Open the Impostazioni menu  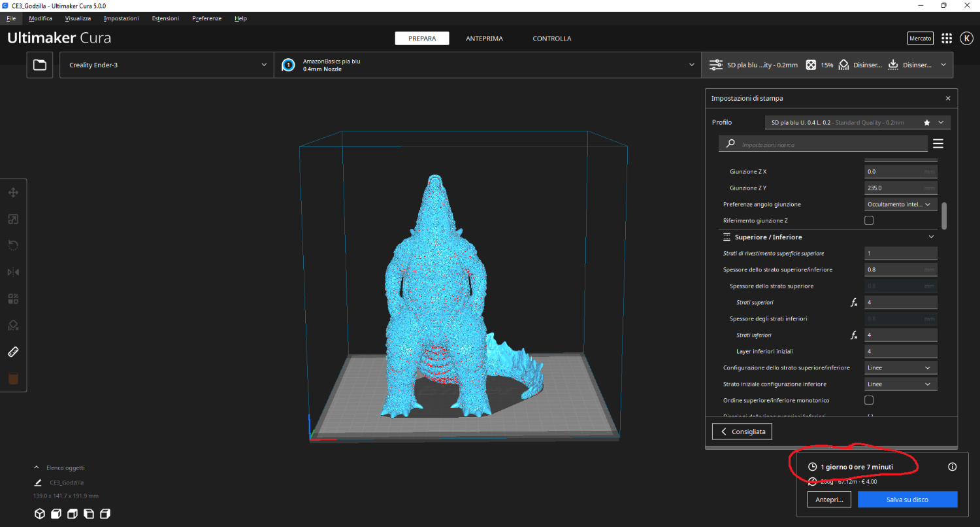click(122, 18)
